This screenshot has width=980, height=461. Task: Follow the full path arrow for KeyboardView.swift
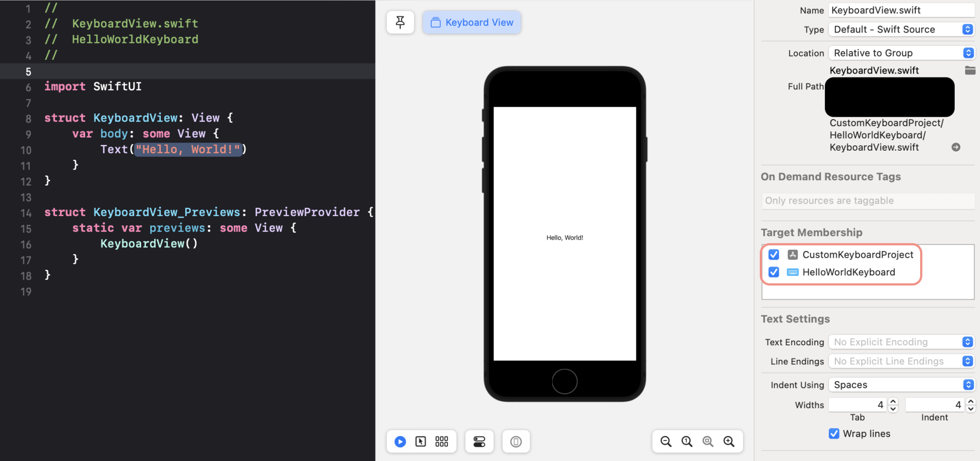tap(956, 147)
